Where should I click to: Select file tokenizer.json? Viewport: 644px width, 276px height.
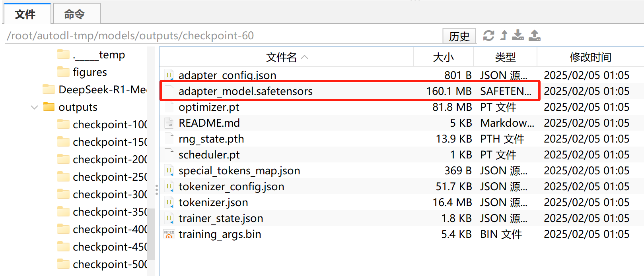pyautogui.click(x=213, y=203)
